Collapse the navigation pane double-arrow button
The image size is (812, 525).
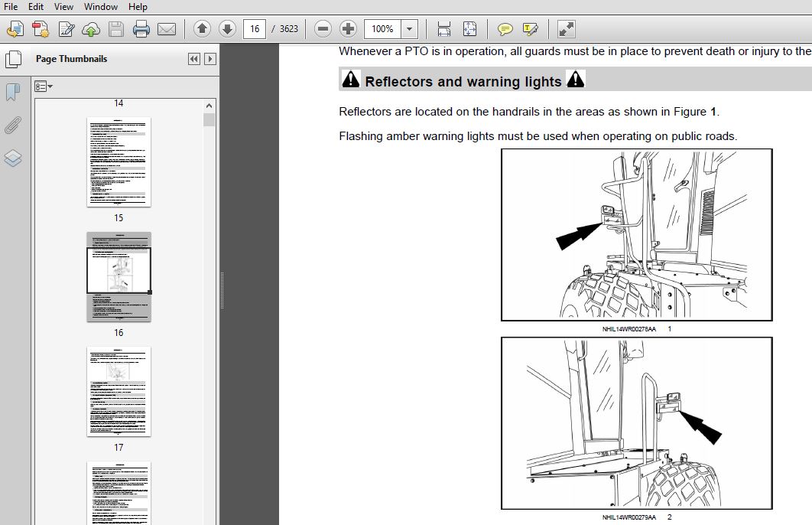click(193, 59)
